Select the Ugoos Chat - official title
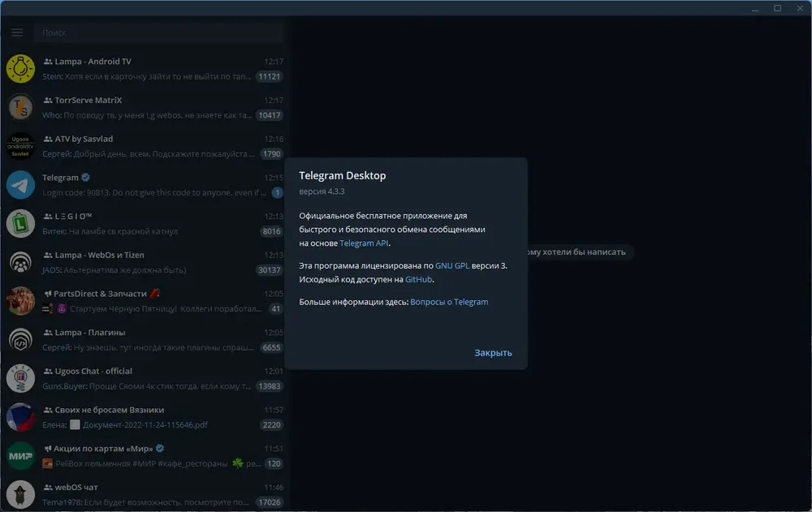The height and width of the screenshot is (512, 812). 93,371
